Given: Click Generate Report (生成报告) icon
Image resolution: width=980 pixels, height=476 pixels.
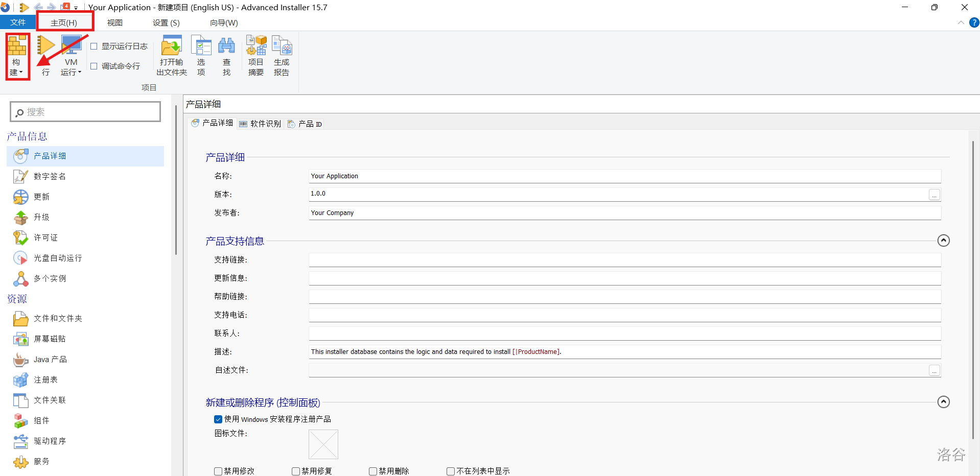Looking at the screenshot, I should click(x=282, y=47).
